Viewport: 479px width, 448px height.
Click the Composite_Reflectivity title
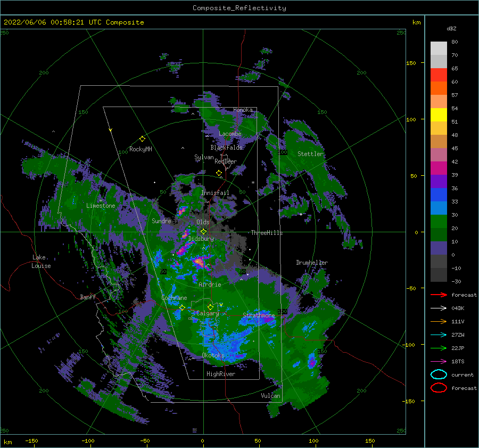[239, 8]
